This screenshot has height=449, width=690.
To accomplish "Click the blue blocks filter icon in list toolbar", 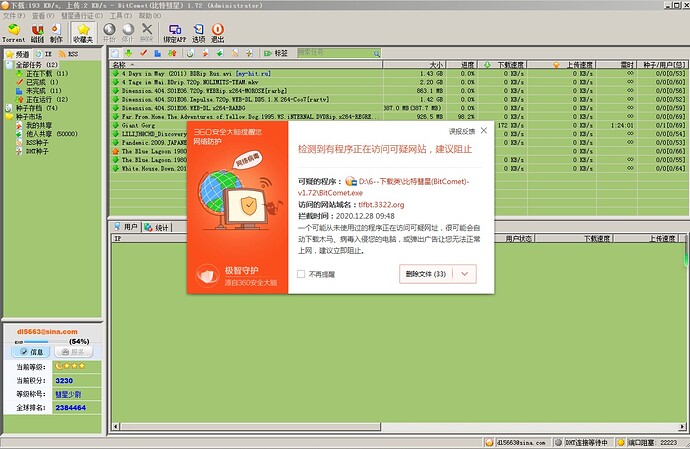I will click(x=158, y=53).
